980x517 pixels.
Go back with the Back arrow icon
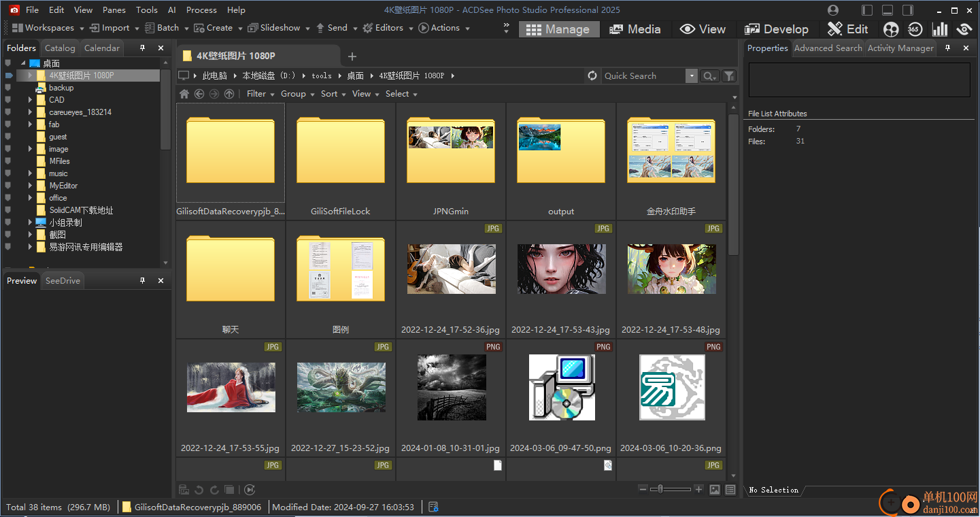tap(199, 94)
